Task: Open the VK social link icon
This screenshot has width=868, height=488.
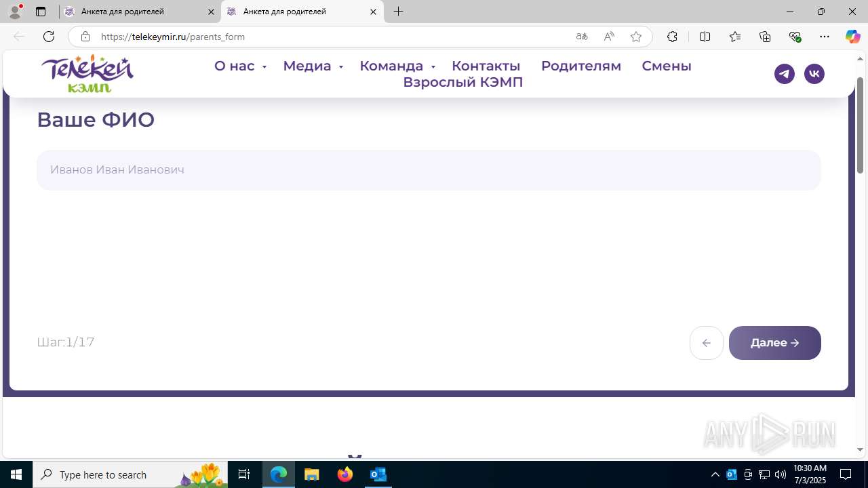Action: coord(814,74)
